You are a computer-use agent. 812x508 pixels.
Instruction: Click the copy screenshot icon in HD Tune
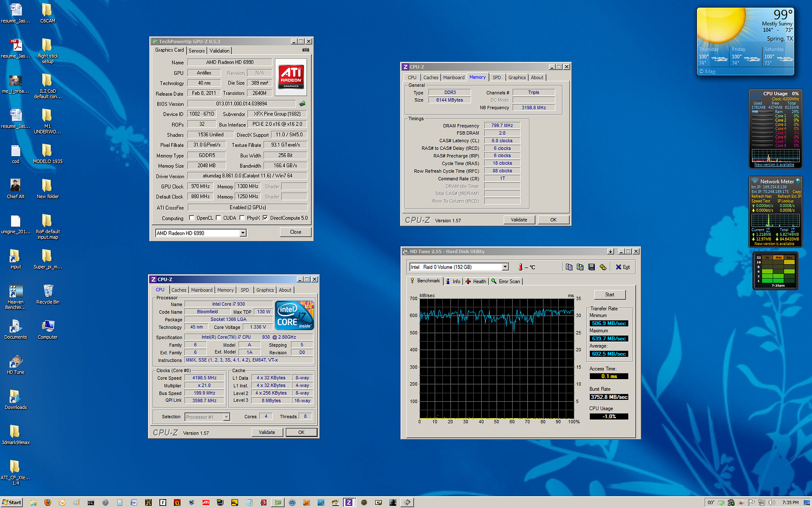pyautogui.click(x=580, y=267)
